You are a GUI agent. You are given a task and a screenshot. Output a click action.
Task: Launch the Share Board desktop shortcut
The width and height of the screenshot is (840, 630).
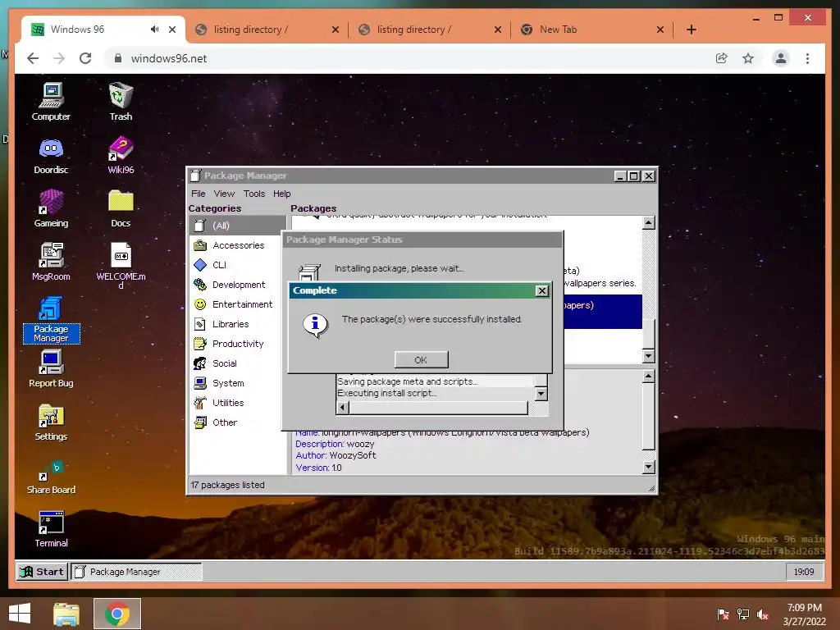tap(51, 476)
